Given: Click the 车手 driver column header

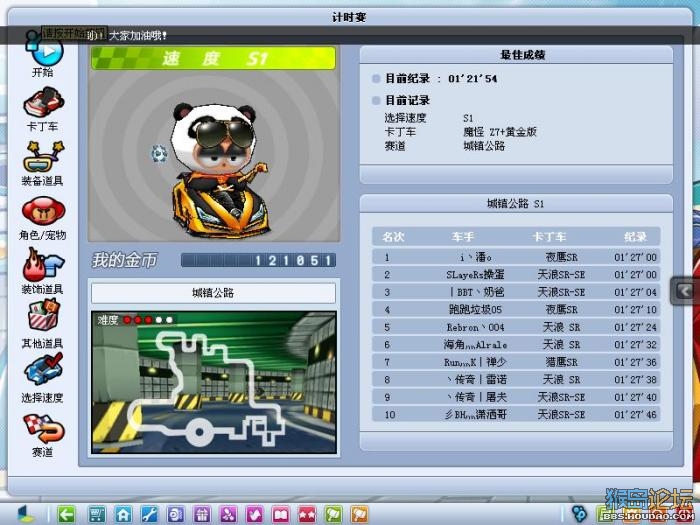Looking at the screenshot, I should click(x=463, y=237).
